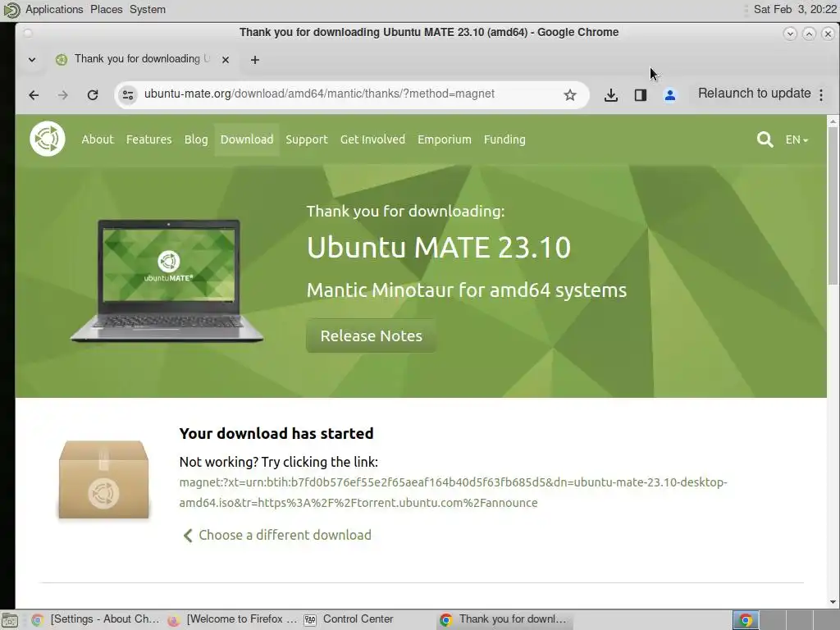840x630 pixels.
Task: Click the scrollbar down arrow
Action: 833,602
